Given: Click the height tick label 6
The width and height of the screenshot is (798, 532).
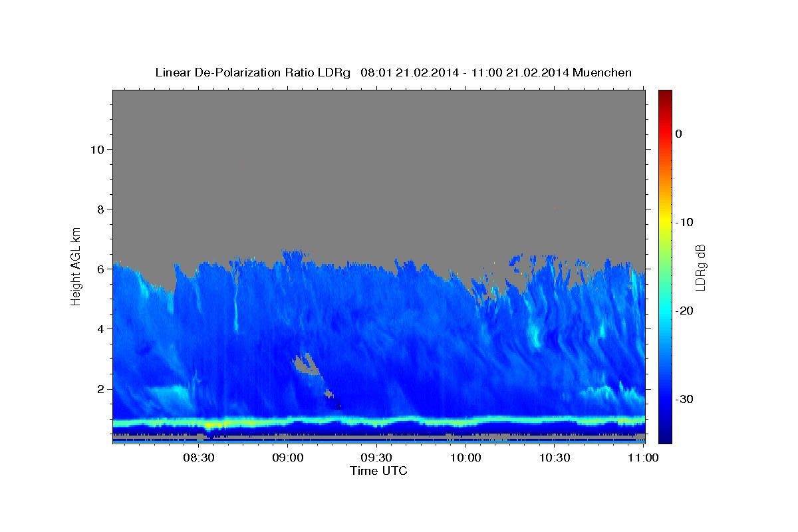Looking at the screenshot, I should [100, 269].
